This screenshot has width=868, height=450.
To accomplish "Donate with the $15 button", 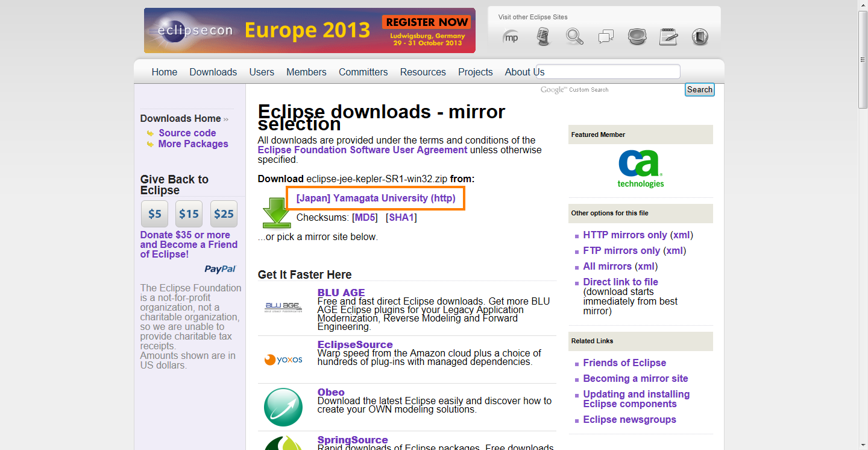I will (189, 214).
